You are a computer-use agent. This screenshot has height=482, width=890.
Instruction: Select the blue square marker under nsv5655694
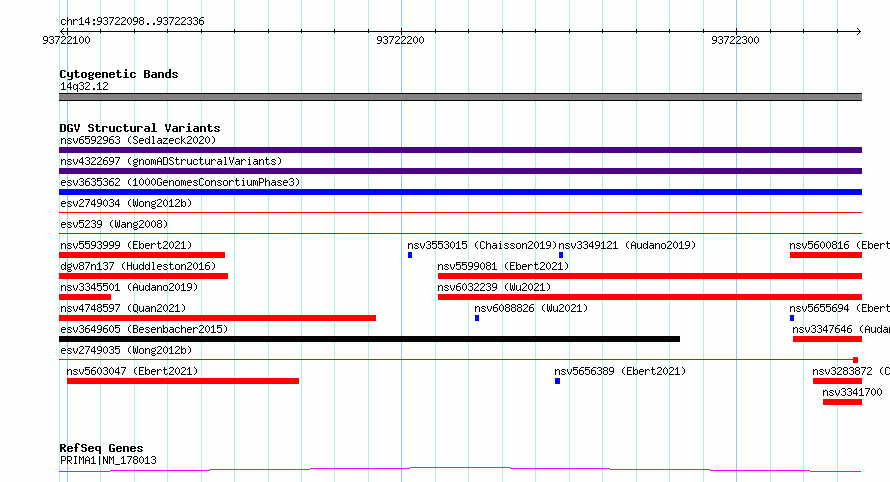point(792,318)
